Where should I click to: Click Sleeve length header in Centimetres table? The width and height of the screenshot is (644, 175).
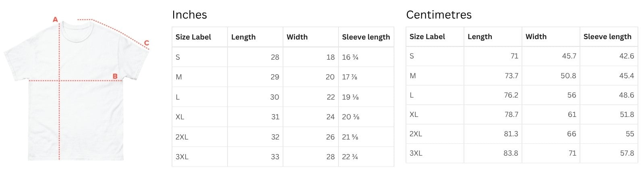click(607, 37)
